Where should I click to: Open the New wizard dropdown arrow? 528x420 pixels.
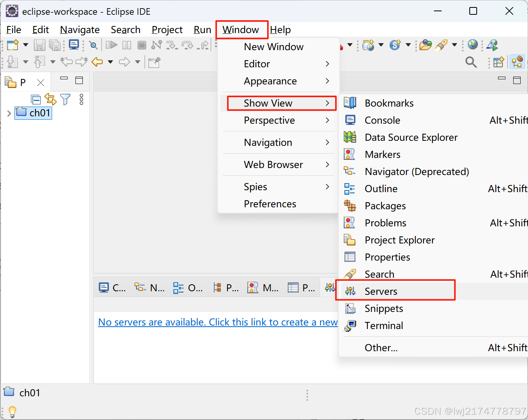click(x=26, y=45)
